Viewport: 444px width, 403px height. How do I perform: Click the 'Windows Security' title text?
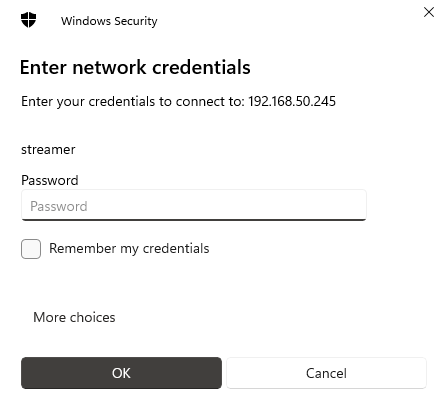[109, 21]
